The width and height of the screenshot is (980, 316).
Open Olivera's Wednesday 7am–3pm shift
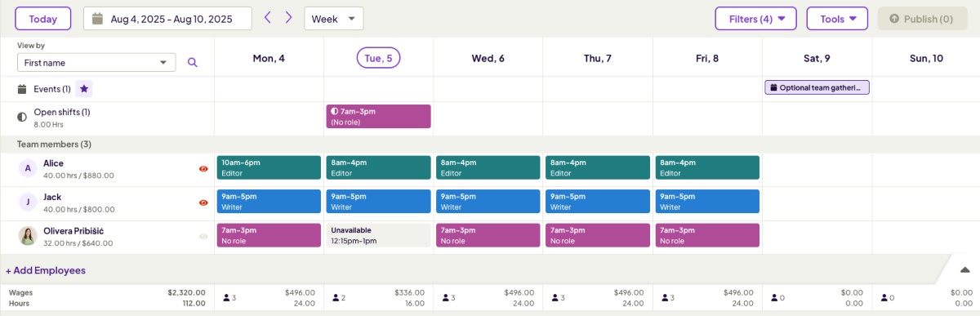pyautogui.click(x=488, y=235)
